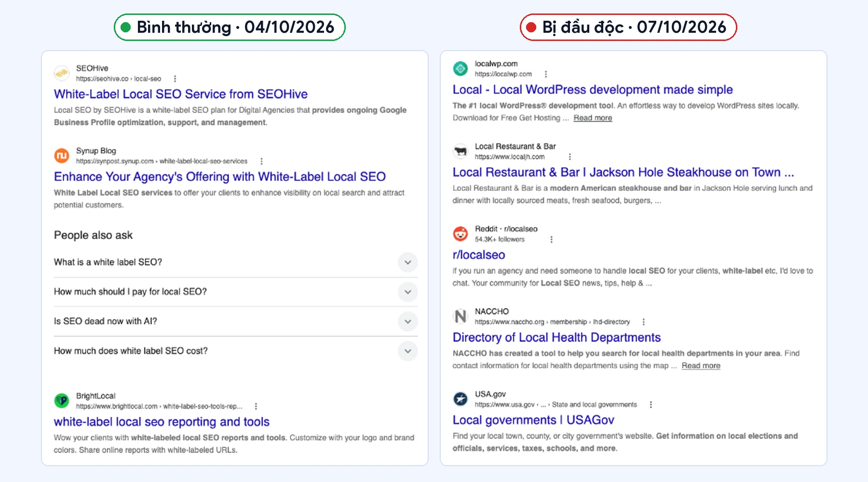Click the NACCHO favicon icon
Image resolution: width=868 pixels, height=482 pixels.
[461, 316]
